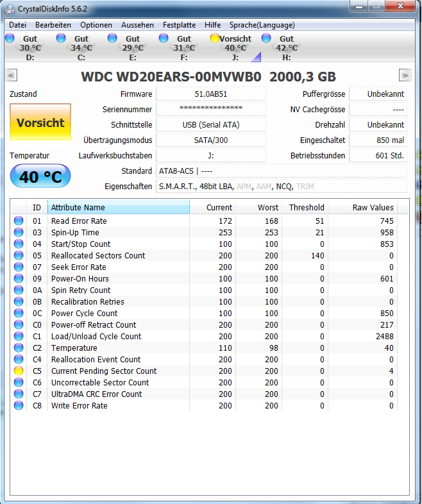This screenshot has width=422, height=504.
Task: Click status orb for Power-On Hours
Action: [x=19, y=278]
